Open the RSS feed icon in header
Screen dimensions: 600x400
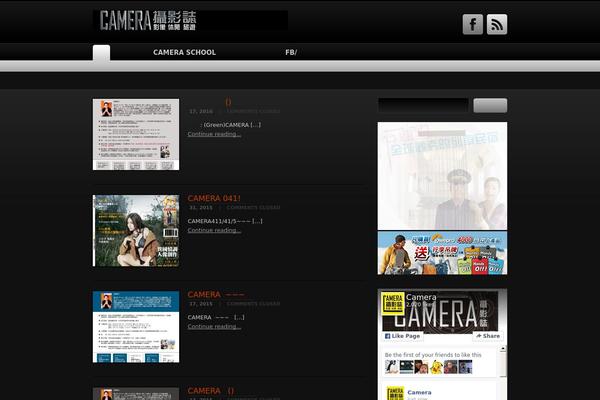[x=497, y=24]
